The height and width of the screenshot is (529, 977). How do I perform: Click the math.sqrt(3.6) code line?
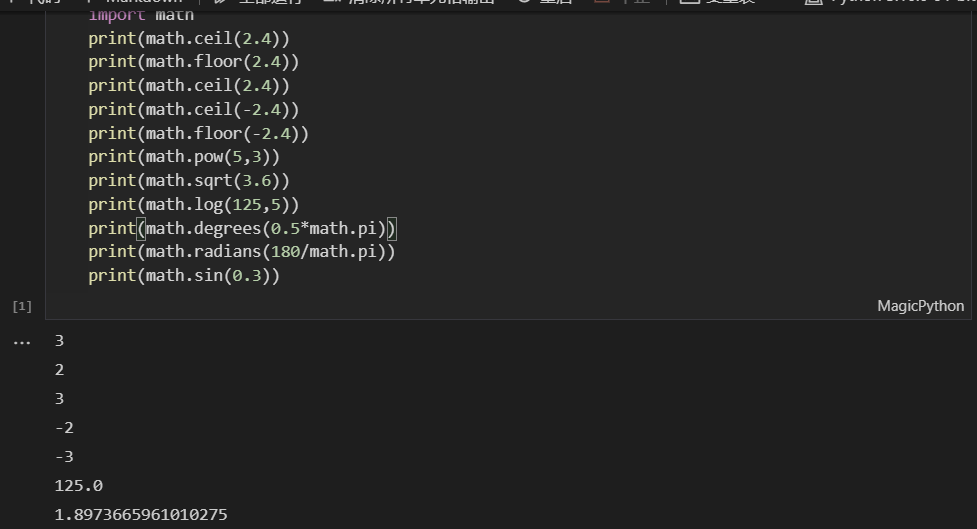pyautogui.click(x=188, y=180)
